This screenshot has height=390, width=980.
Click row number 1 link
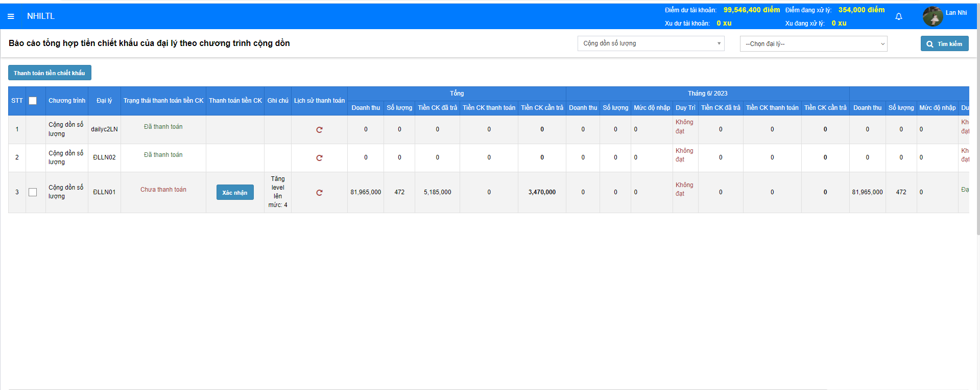pos(17,129)
